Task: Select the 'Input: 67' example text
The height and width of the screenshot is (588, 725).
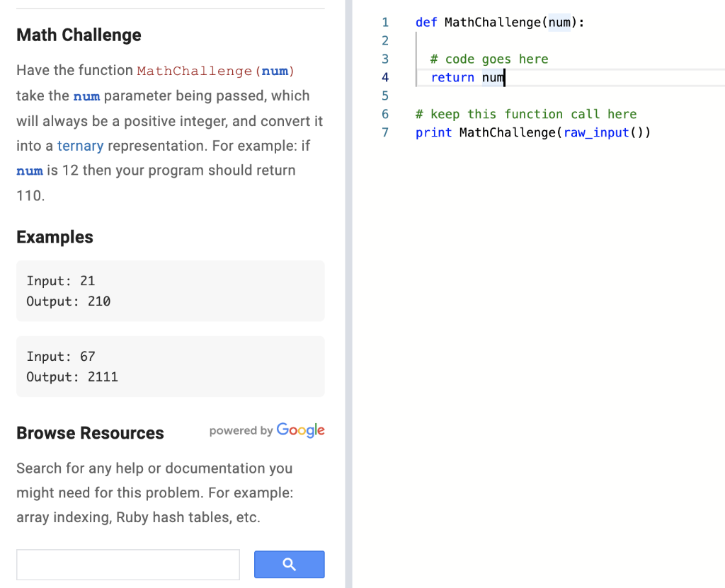Action: pyautogui.click(x=61, y=357)
